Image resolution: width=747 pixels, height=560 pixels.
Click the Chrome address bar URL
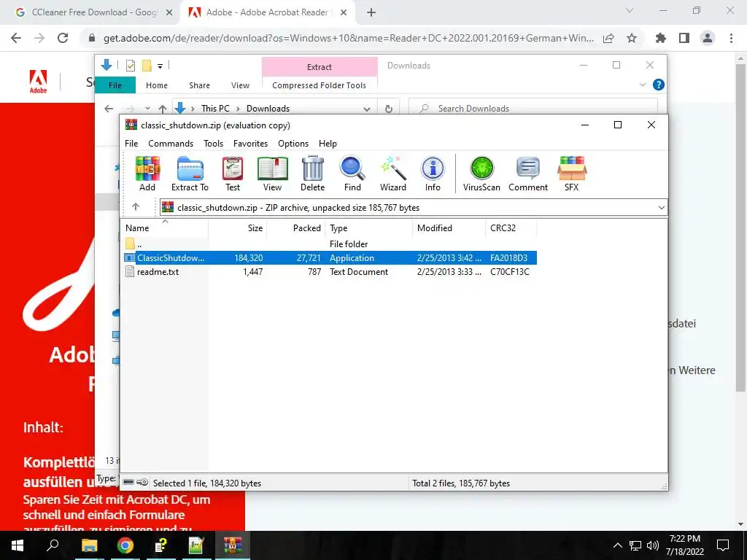[x=348, y=38]
